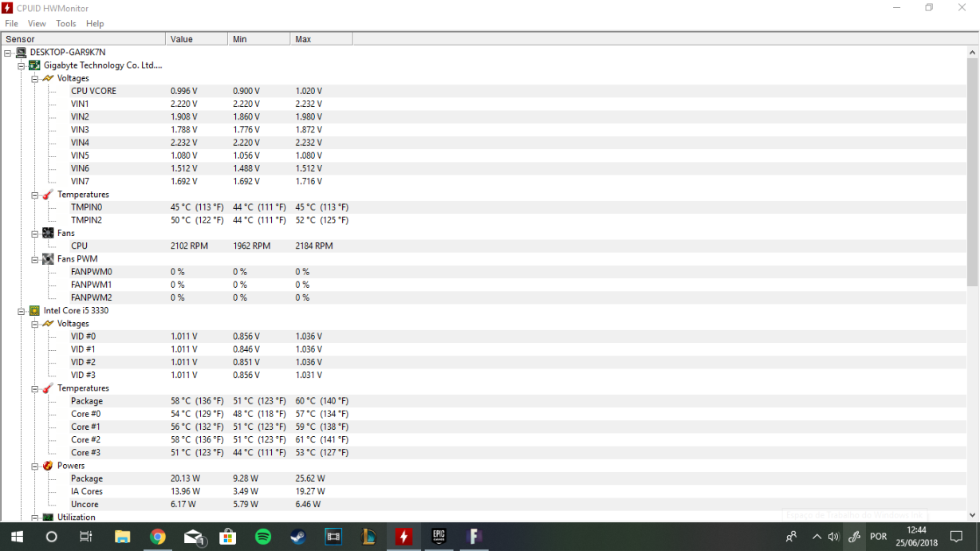Click the Gigabyte Voltages lightning icon

[48, 78]
